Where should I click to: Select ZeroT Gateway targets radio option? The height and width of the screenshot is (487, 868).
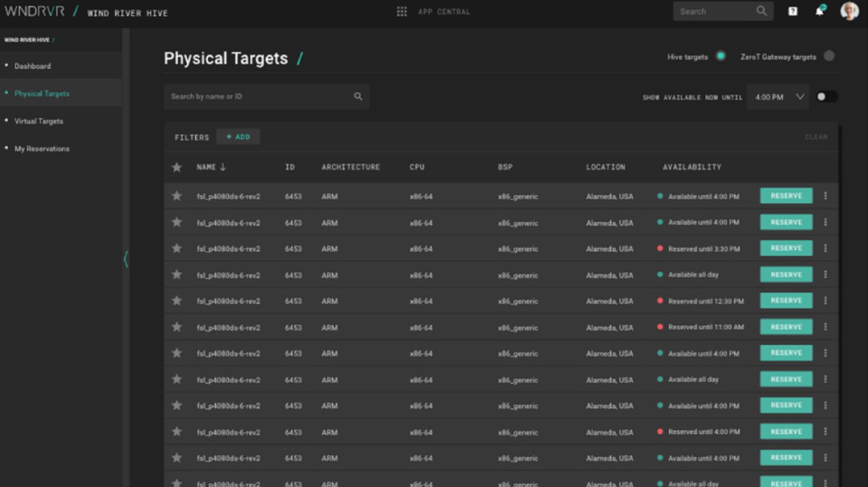[x=829, y=56]
